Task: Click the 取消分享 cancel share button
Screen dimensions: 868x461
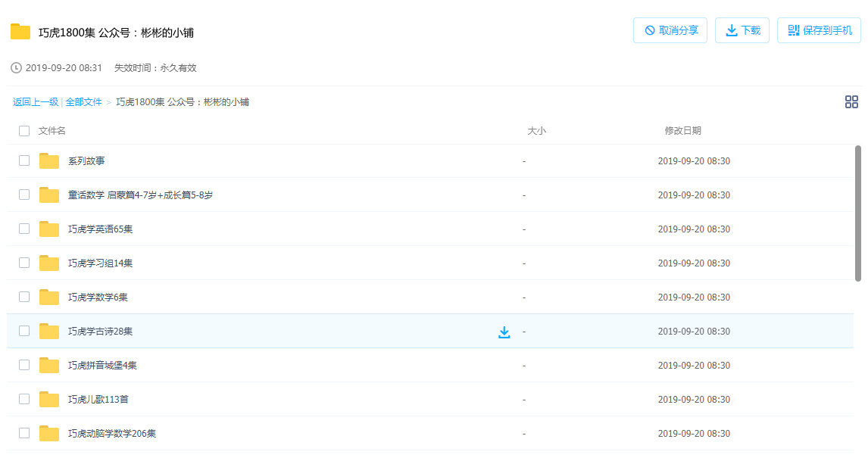Action: (670, 30)
